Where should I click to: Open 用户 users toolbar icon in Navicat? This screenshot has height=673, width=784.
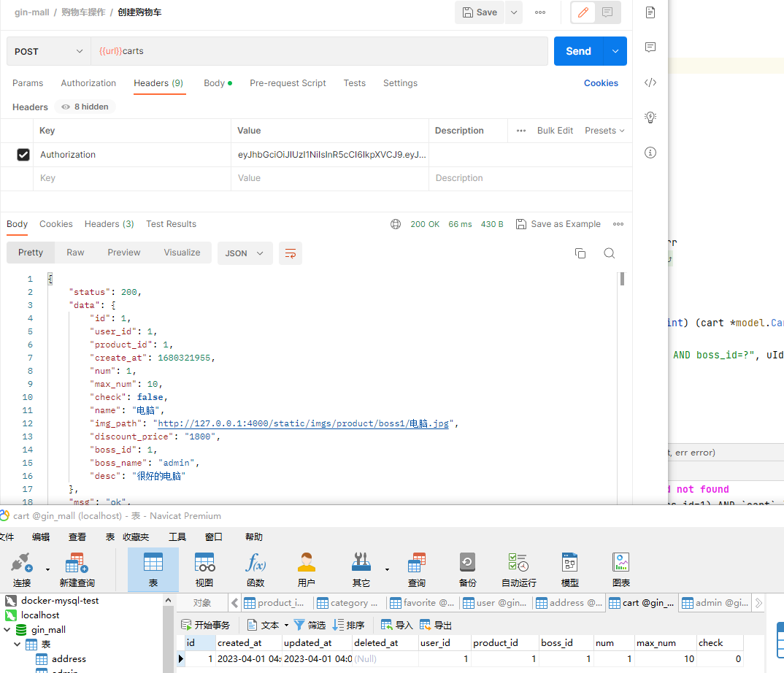click(x=306, y=569)
